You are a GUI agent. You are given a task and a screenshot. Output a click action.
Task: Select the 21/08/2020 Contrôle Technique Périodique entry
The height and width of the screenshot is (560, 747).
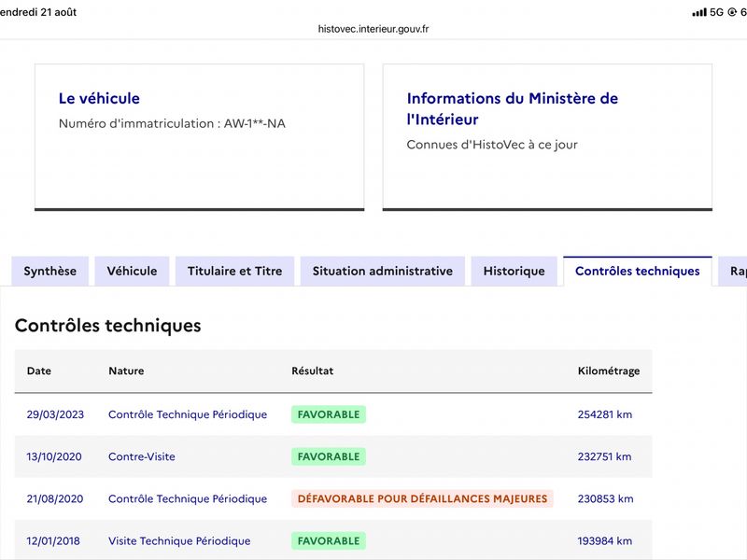333,498
